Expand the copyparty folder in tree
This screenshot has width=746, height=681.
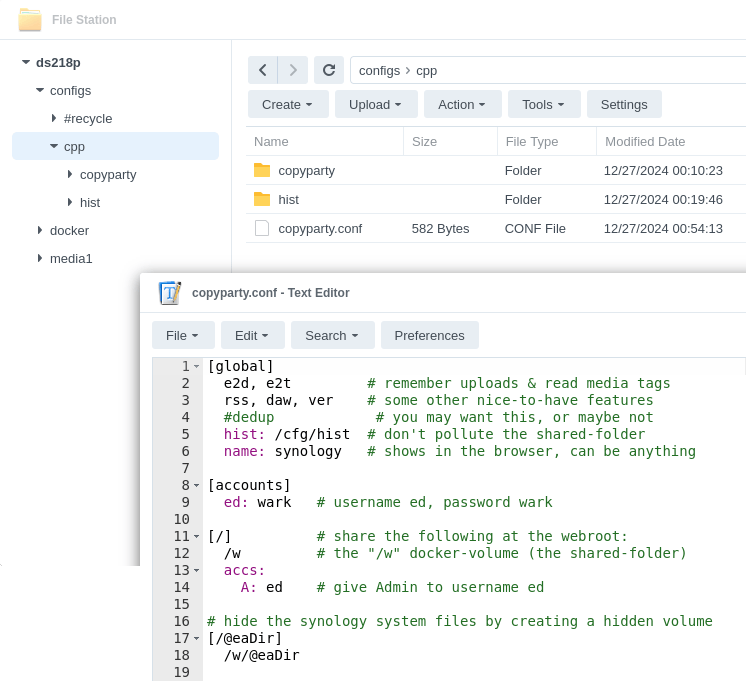[70, 174]
